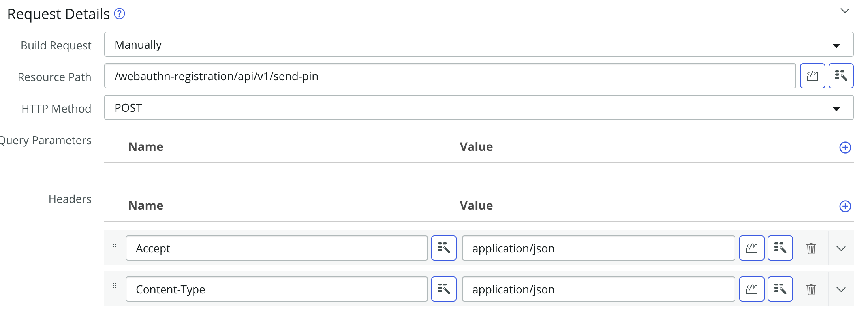Open the HTTP Method dropdown
The image size is (868, 323).
point(479,107)
